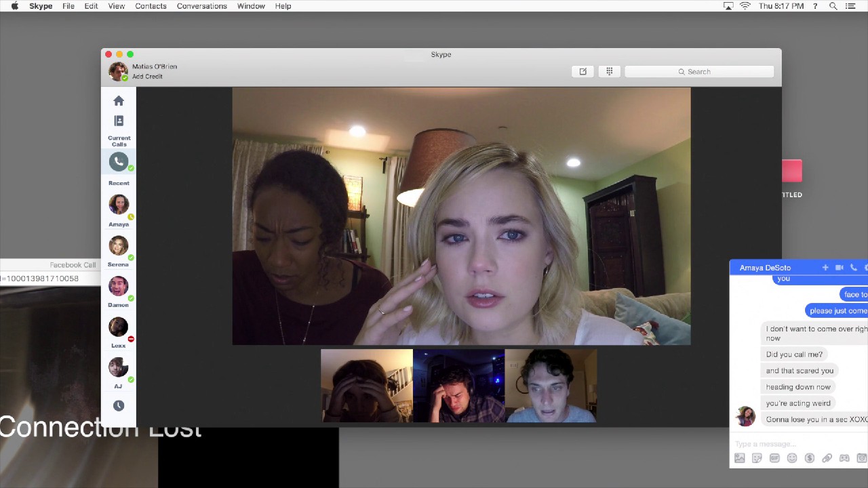Image resolution: width=868 pixels, height=488 pixels.
Task: Open the Contacts menu in menu bar
Action: coord(151,6)
